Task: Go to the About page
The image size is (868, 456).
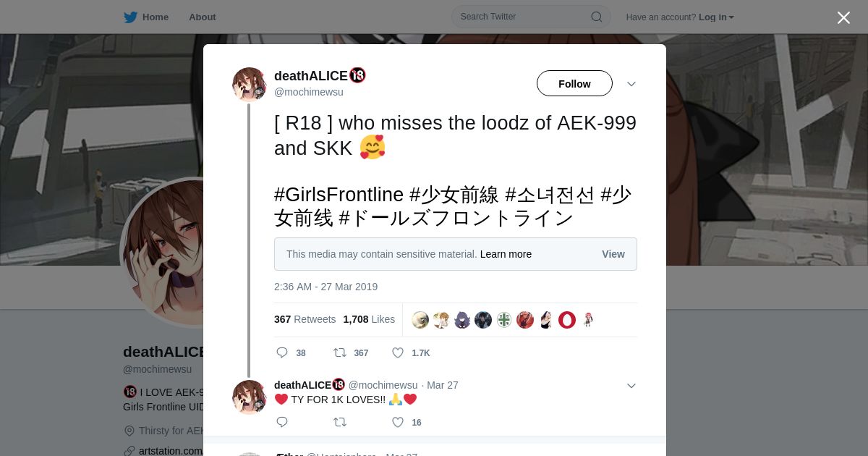Action: point(203,17)
